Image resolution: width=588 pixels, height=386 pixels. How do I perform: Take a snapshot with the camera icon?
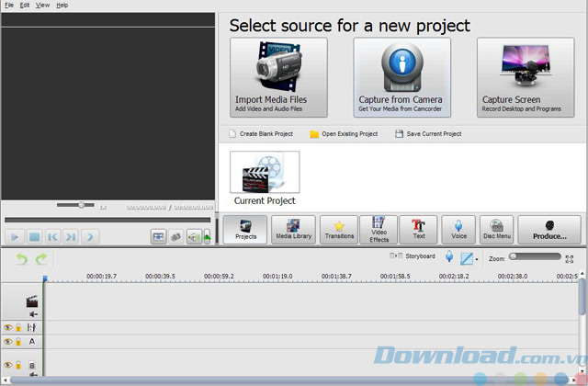point(175,237)
